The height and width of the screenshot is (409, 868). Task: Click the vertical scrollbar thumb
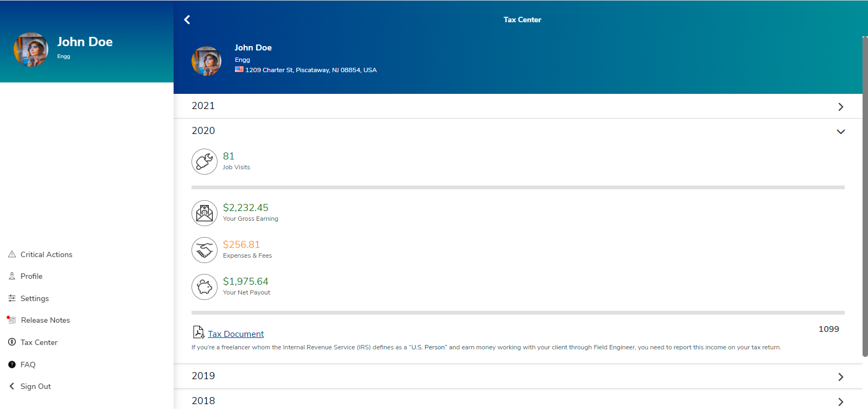coord(865,196)
